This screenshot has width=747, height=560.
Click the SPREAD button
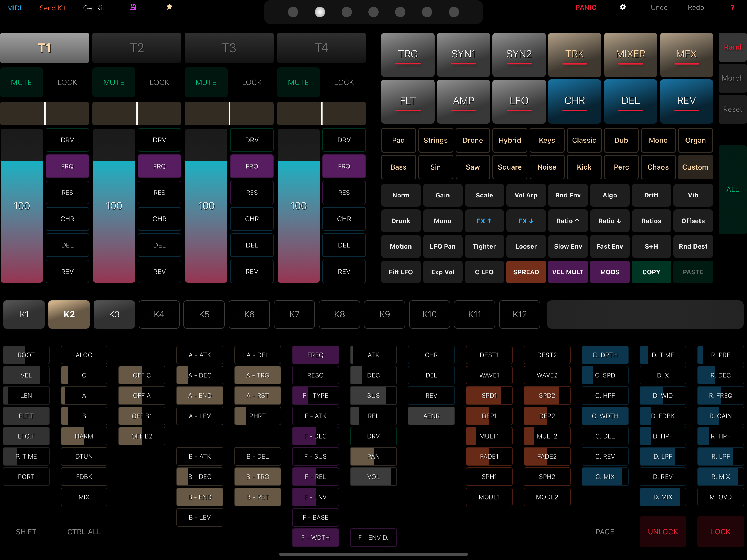(526, 272)
